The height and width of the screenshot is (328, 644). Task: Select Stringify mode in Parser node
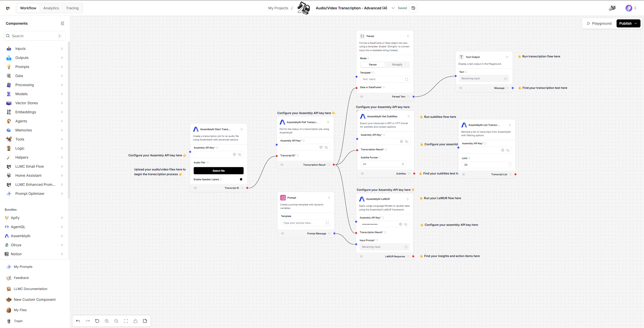click(397, 65)
